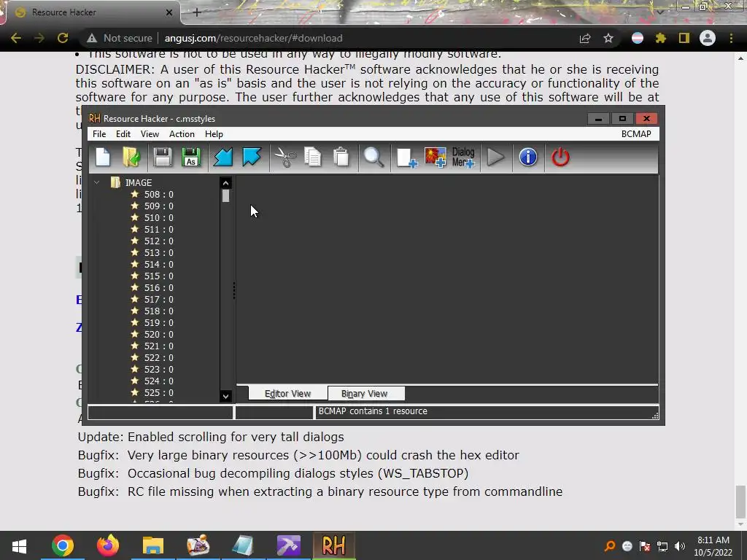
Task: Select resource 518 : 0
Action: [x=158, y=311]
